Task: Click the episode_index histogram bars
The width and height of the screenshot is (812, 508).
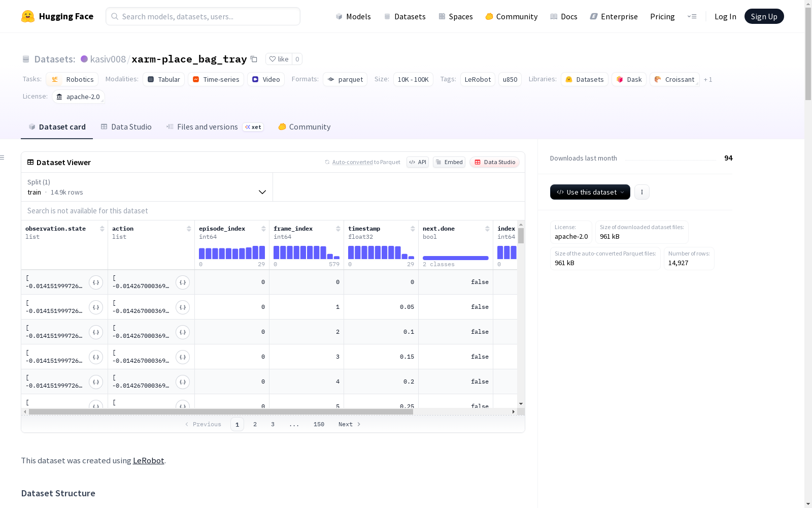Action: (x=232, y=252)
